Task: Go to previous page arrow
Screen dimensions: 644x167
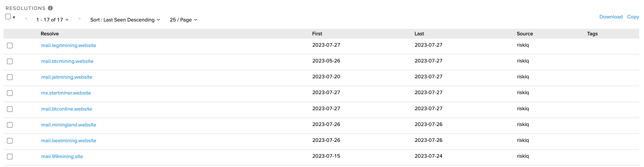Action: (26, 19)
